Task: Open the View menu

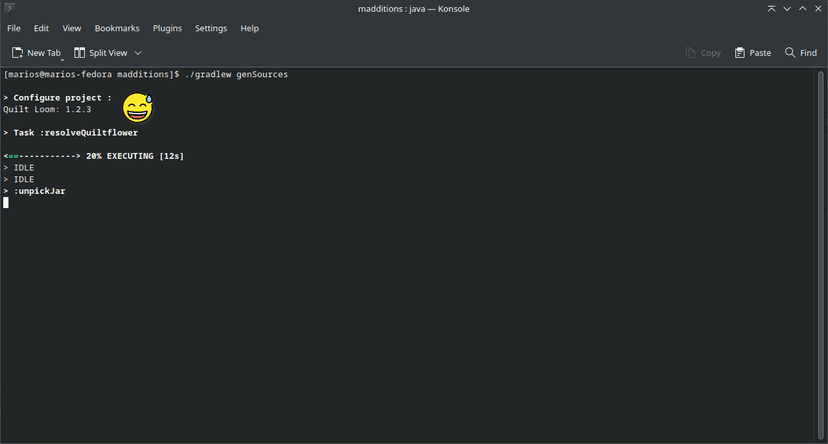Action: click(72, 29)
